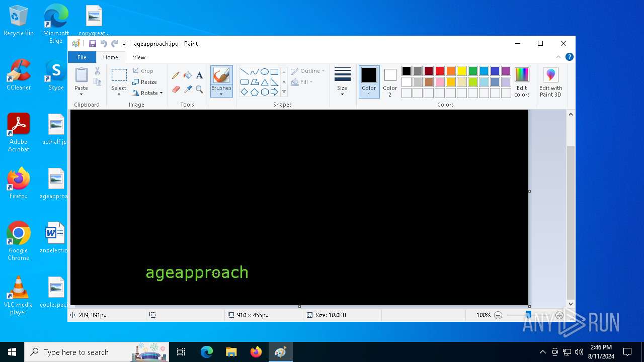Select Color 2 background box
Image resolution: width=644 pixels, height=362 pixels.
[x=390, y=82]
